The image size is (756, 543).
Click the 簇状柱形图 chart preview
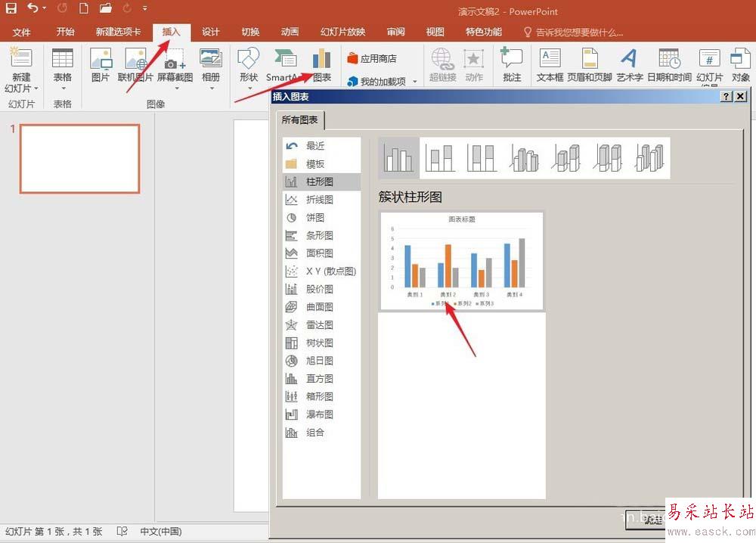coord(462,261)
